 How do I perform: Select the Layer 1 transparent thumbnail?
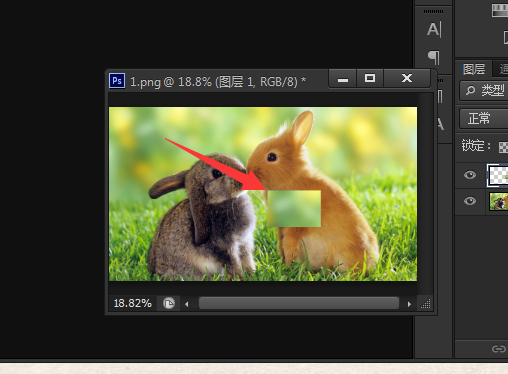point(498,175)
